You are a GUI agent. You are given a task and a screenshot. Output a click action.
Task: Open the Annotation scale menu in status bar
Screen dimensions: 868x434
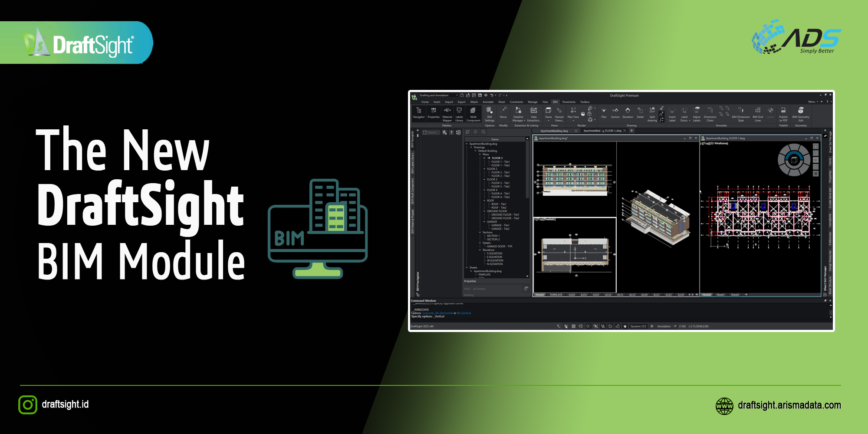coord(667,326)
